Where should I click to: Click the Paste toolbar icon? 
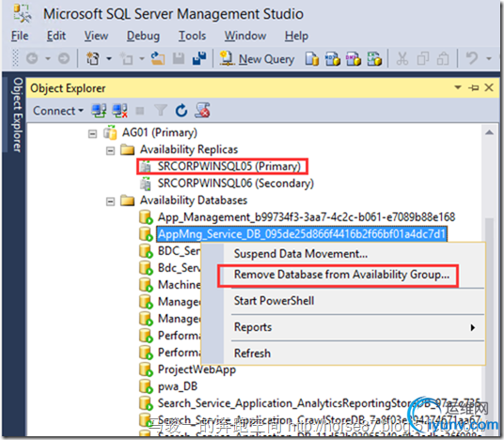[x=443, y=59]
